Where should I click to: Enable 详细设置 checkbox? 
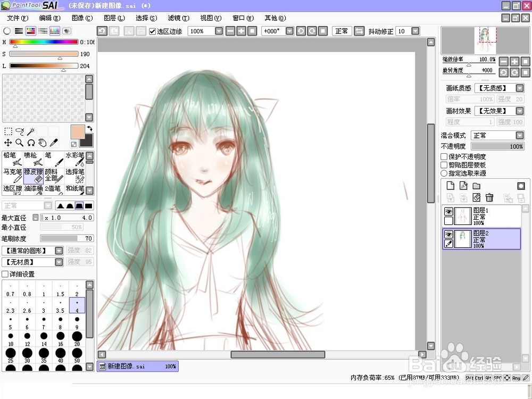click(x=5, y=274)
